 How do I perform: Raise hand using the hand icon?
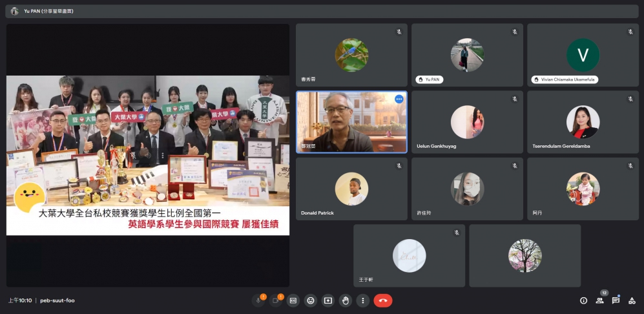346,300
